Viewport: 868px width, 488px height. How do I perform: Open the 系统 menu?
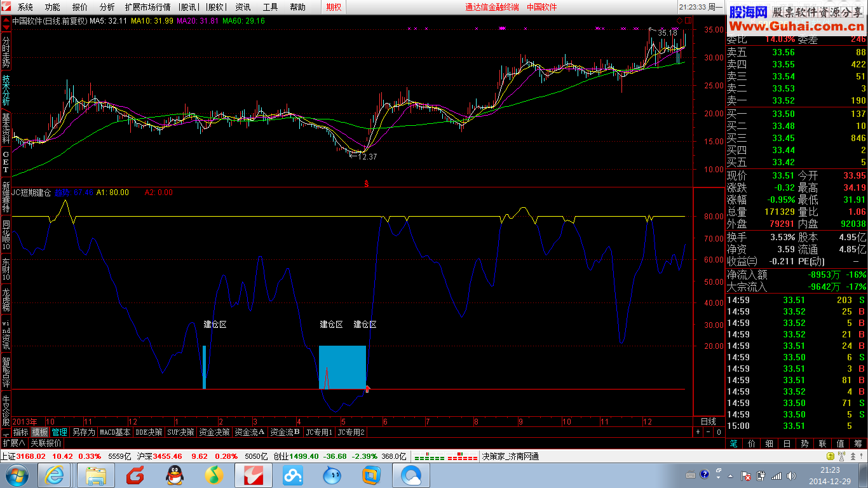point(25,7)
